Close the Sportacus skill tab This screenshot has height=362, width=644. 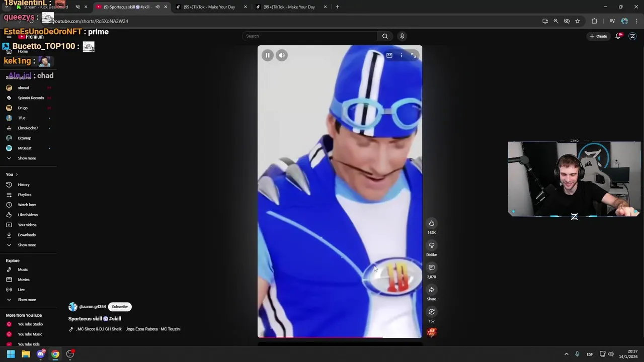(166, 7)
